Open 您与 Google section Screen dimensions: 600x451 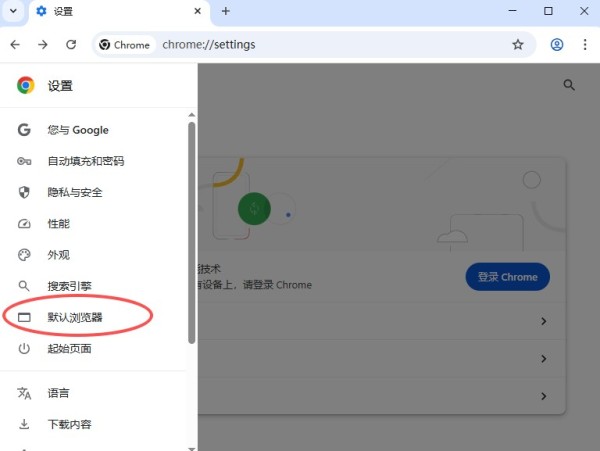point(94,130)
